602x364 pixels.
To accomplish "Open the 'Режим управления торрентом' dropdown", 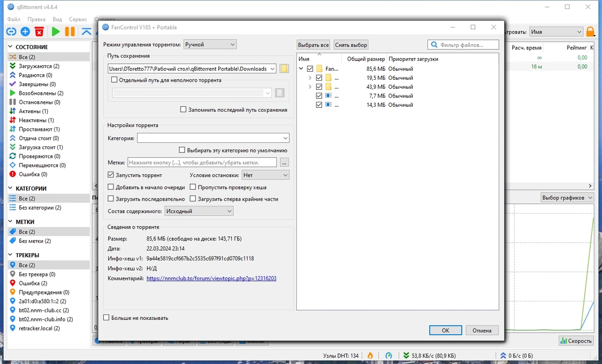I will click(x=210, y=45).
